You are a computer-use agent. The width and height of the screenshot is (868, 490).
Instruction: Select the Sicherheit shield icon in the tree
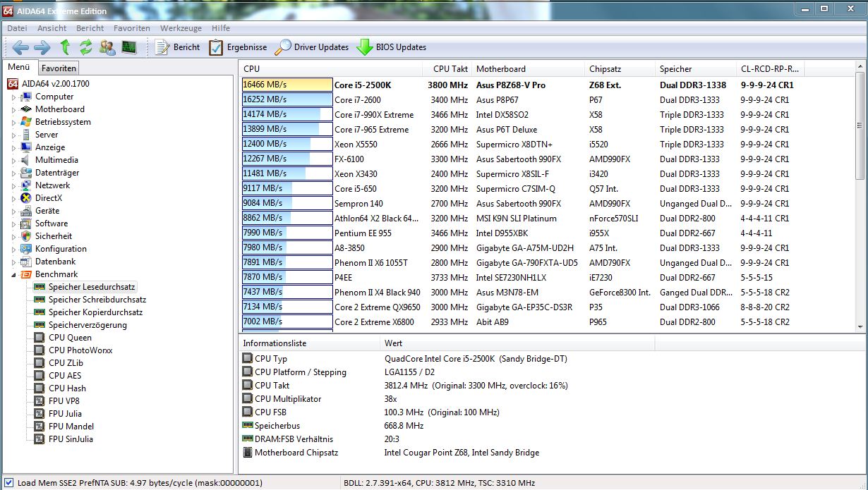point(26,236)
